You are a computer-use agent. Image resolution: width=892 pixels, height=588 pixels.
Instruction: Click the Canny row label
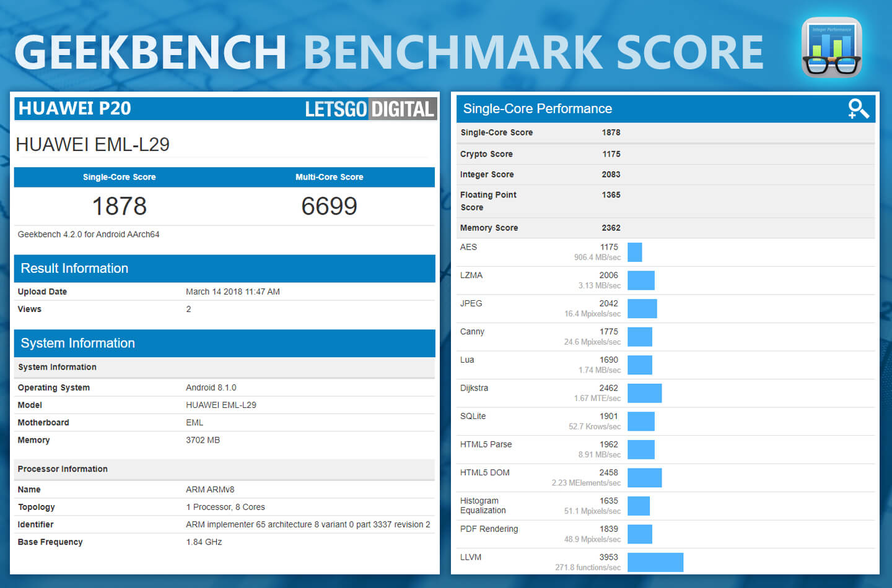coord(473,332)
